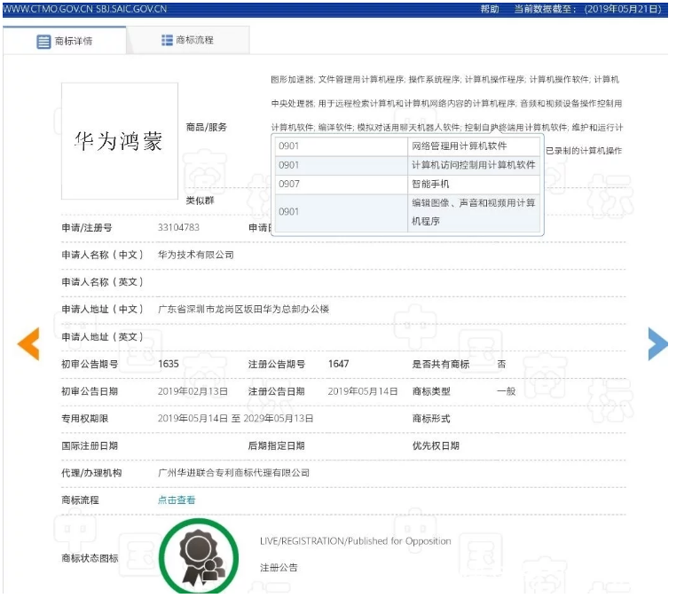This screenshot has width=700, height=606.
Task: Click the 商标流程 list icon
Action: coord(167,40)
